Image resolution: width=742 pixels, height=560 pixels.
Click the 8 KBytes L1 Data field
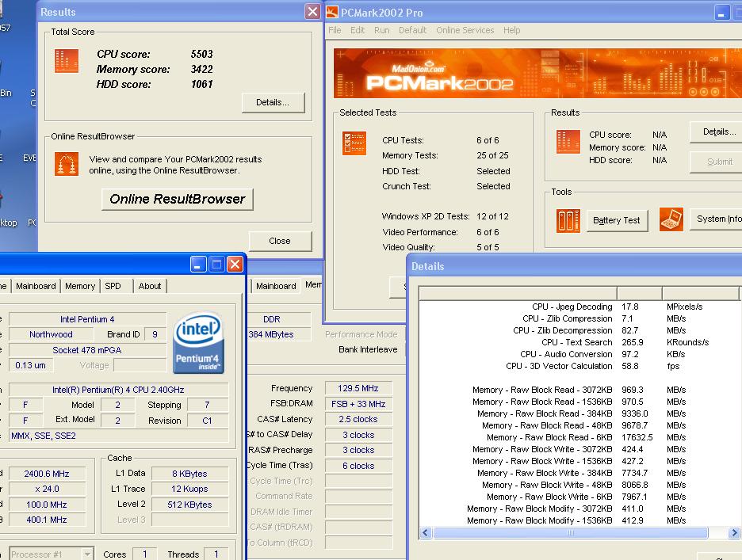(x=189, y=474)
